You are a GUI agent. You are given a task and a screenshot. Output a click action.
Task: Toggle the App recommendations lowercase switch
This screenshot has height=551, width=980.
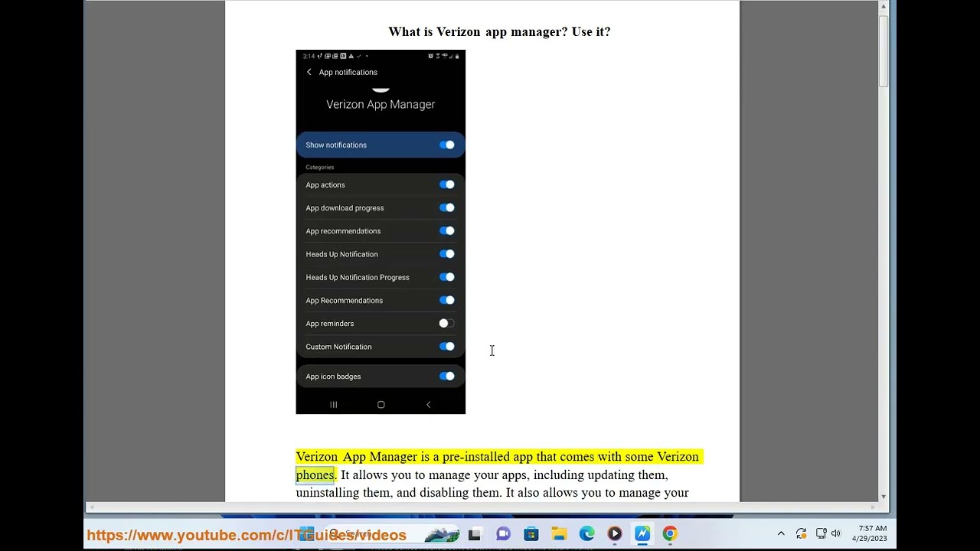[x=447, y=230]
